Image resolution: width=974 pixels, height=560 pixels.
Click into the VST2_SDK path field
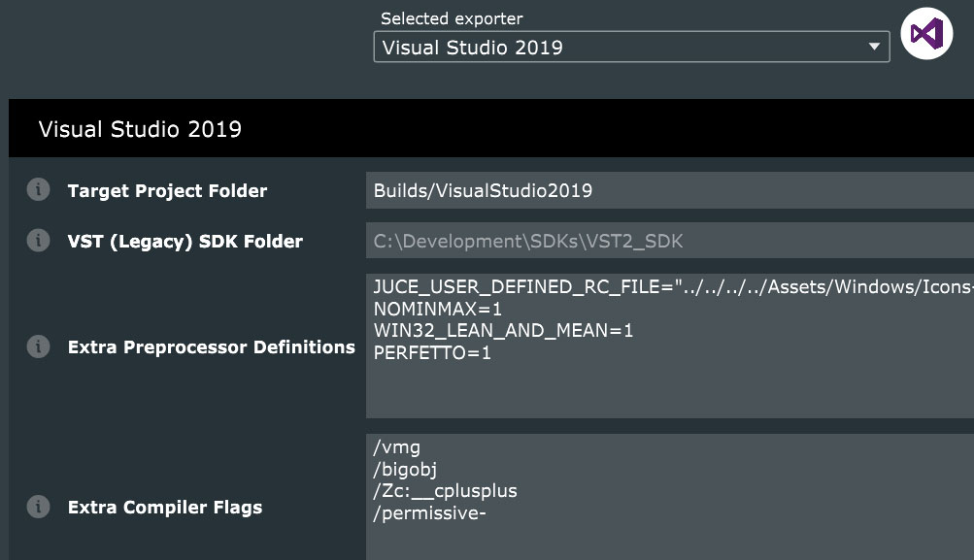pyautogui.click(x=668, y=241)
